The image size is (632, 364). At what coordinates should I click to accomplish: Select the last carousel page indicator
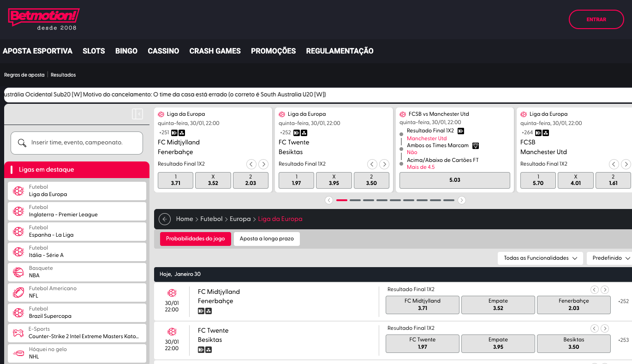449,200
